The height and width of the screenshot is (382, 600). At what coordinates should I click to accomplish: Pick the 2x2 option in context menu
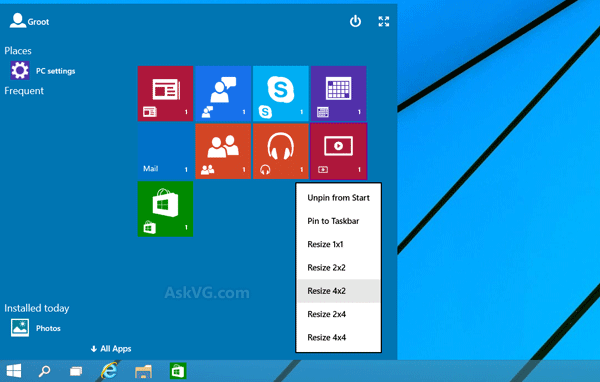pos(339,268)
